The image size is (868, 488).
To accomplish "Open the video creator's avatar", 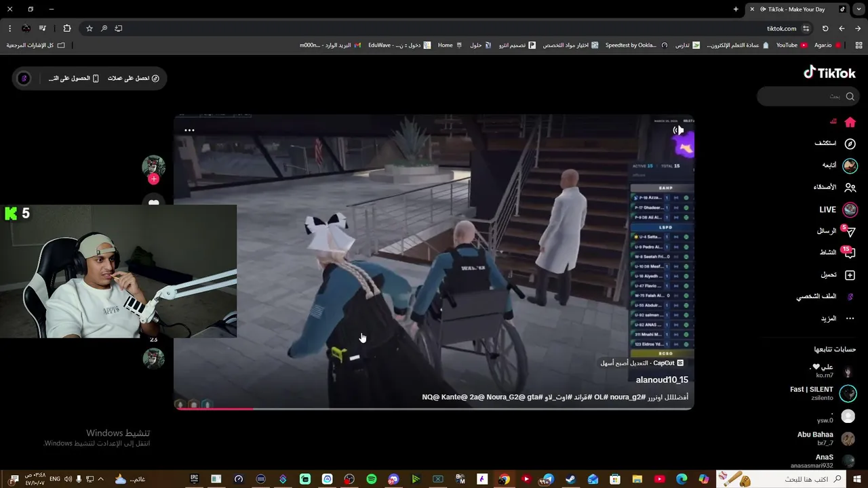I will click(x=153, y=167).
